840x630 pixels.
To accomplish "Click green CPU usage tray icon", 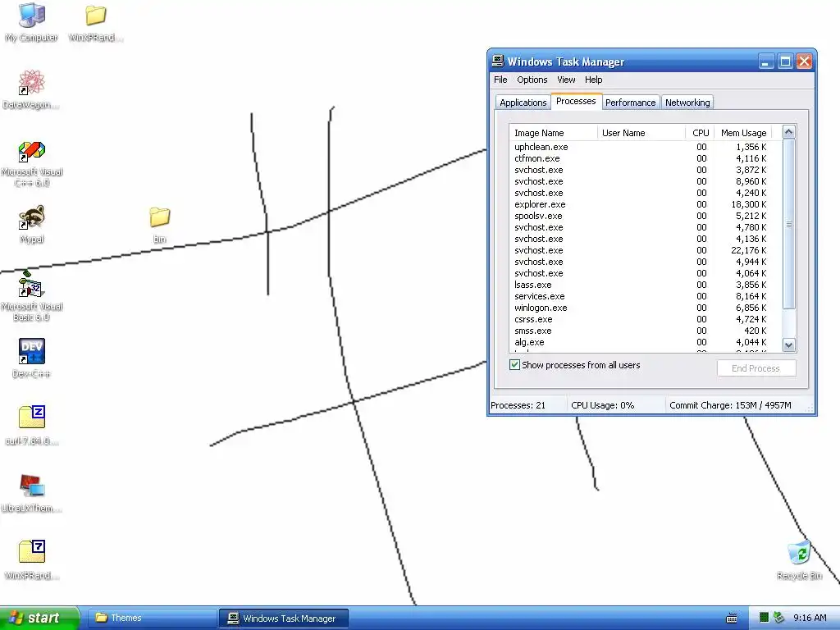I will pos(765,618).
